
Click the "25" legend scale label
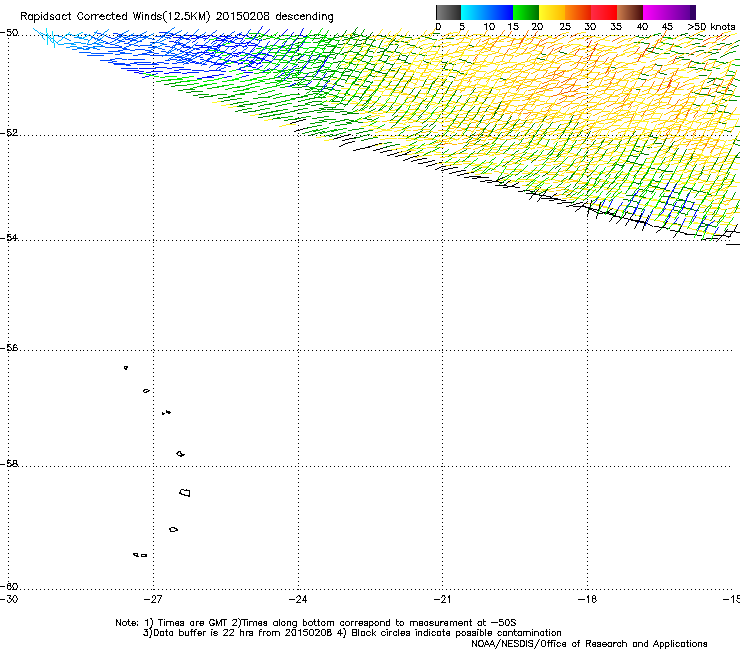(565, 27)
